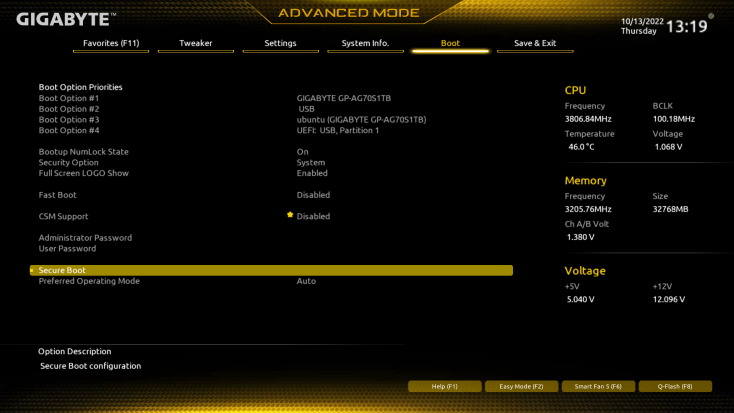This screenshot has width=734, height=413.
Task: Toggle Full Screen LOGO Show Enabled value
Action: click(312, 173)
